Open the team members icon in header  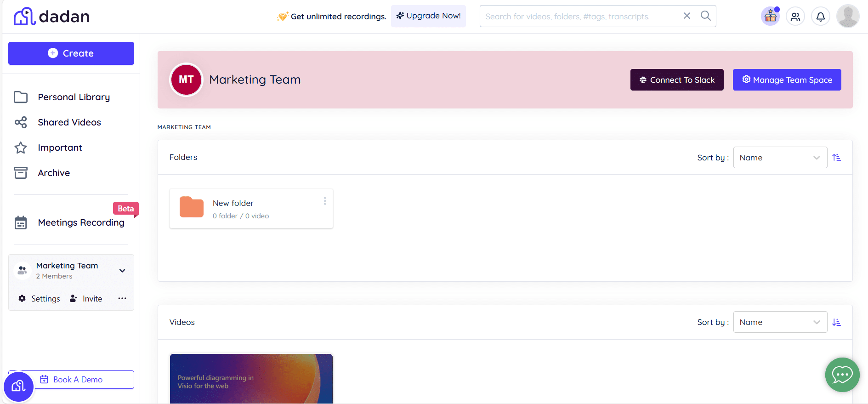point(795,17)
